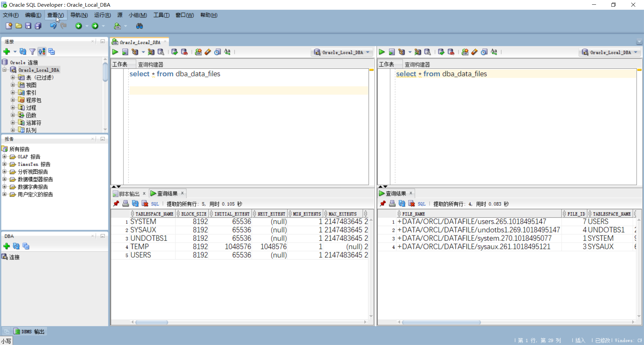Open a new SQL worksheet from main toolbar
Image resolution: width=644 pixels, height=345 pixels.
[x=117, y=26]
